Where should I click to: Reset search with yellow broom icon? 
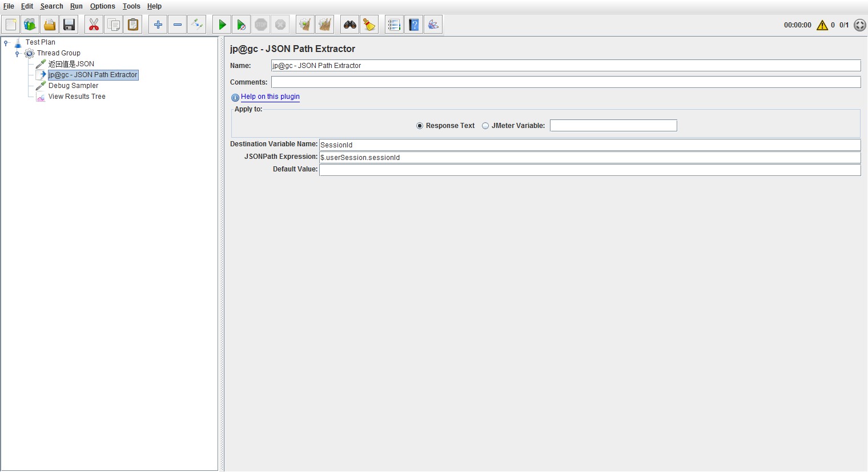pyautogui.click(x=369, y=25)
